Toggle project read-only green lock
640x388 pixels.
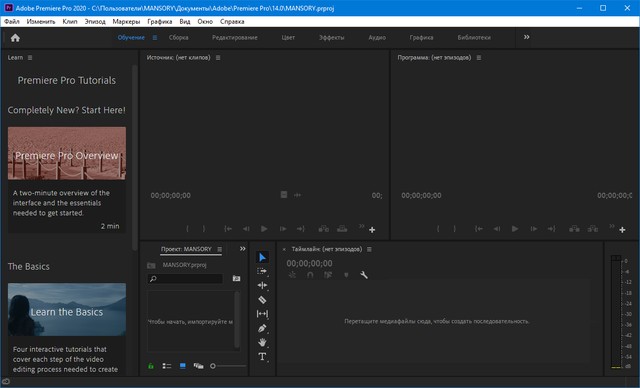click(x=151, y=366)
